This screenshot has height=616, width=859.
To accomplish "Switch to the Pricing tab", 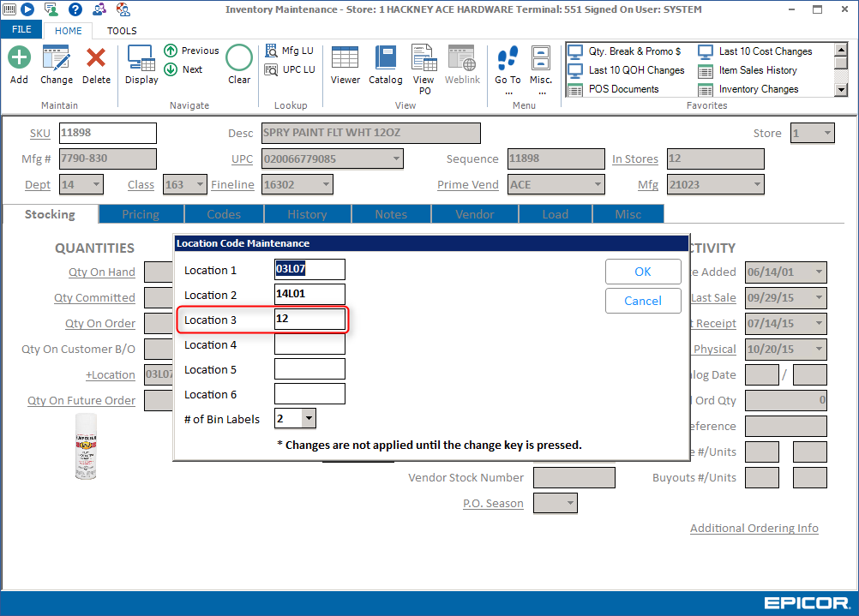I will tap(141, 214).
